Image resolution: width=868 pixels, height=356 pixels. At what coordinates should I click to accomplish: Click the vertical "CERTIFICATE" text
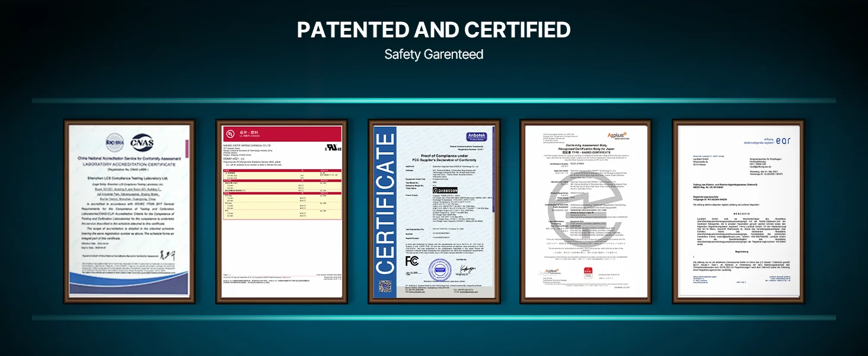385,205
